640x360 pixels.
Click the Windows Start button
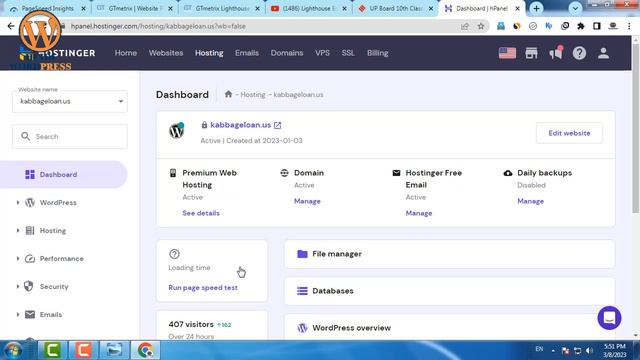[x=13, y=350]
